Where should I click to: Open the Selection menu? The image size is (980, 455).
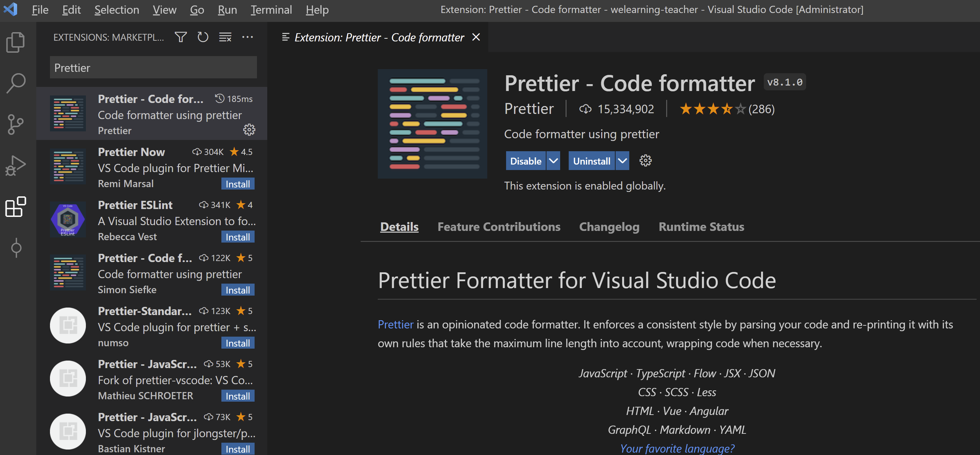tap(117, 10)
